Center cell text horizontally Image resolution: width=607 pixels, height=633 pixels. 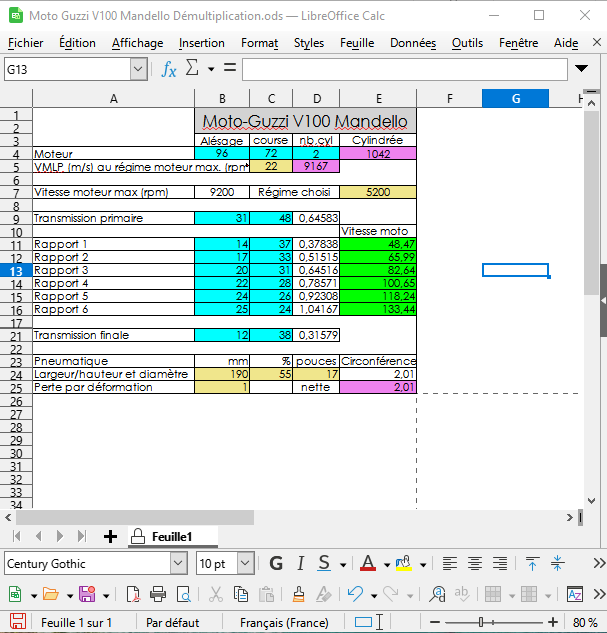[475, 563]
